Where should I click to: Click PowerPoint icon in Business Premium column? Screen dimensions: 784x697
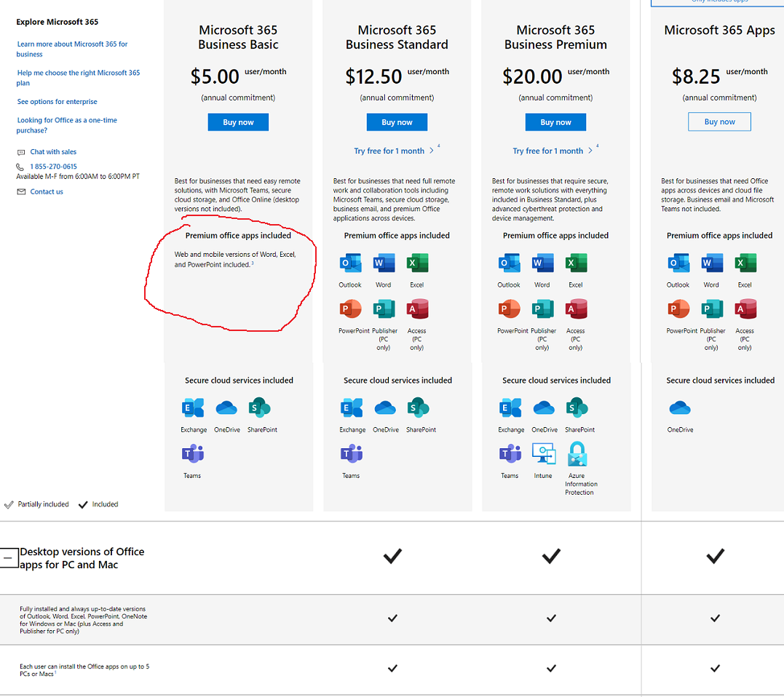point(509,308)
